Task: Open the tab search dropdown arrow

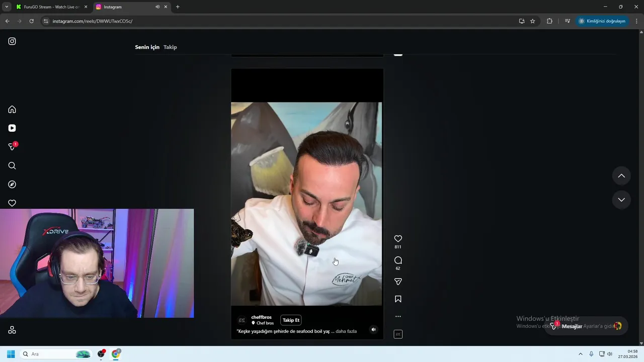Action: click(7, 7)
